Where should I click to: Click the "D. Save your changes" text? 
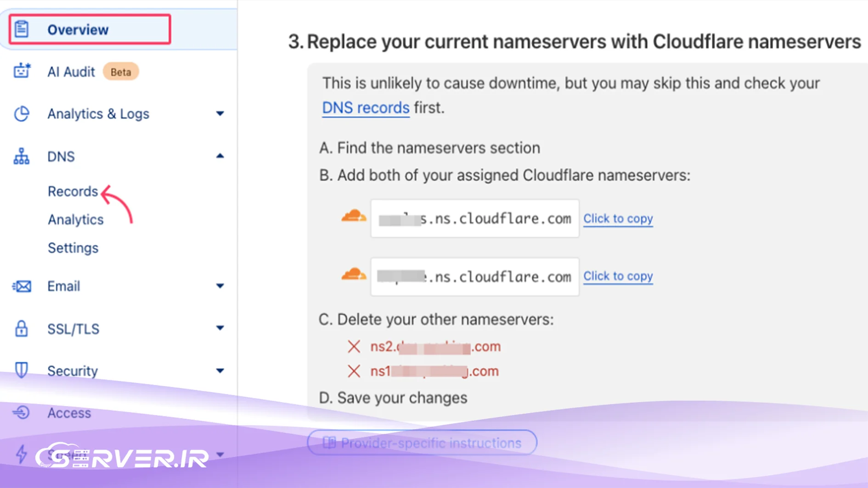point(393,398)
